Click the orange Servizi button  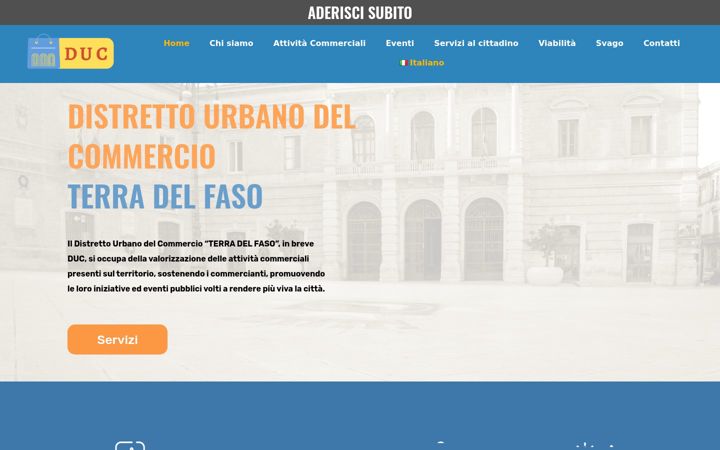[118, 339]
